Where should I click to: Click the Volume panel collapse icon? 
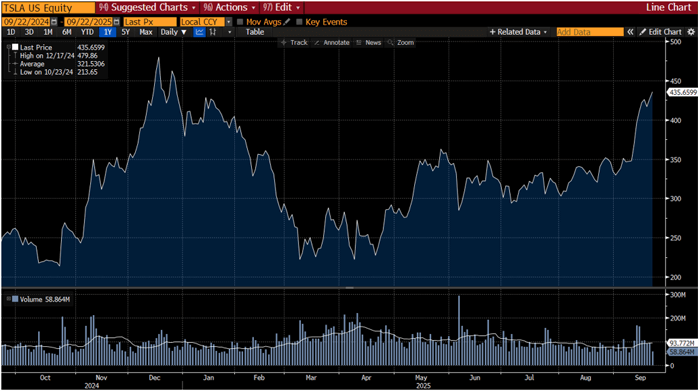click(8, 299)
